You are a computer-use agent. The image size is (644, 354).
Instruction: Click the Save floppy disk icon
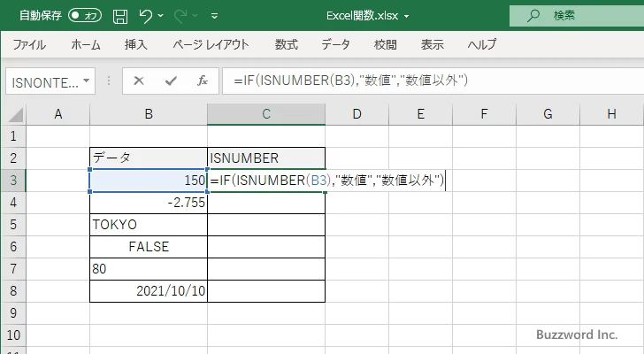tap(120, 16)
